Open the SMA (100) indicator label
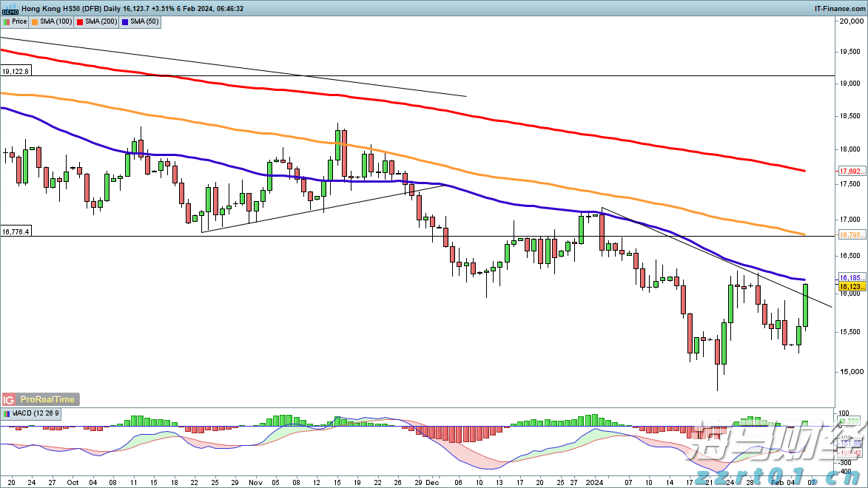The image size is (868, 488). (56, 21)
